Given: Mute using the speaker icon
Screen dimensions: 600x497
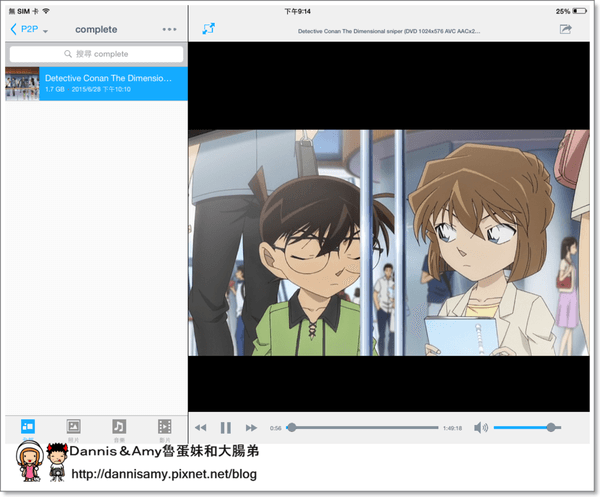Looking at the screenshot, I should pos(481,427).
